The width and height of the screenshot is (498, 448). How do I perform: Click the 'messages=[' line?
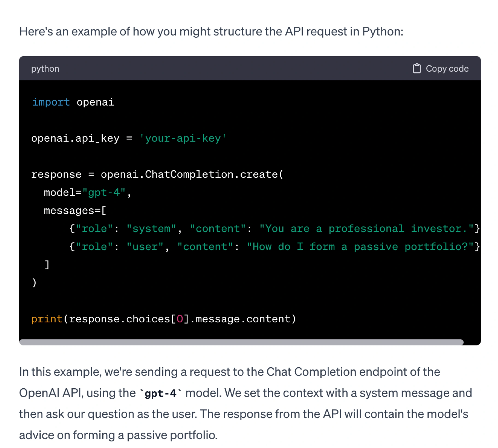[x=75, y=211]
